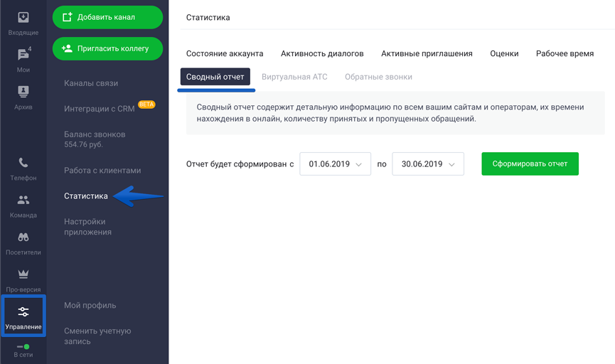
Task: Open Интеграции с CRM menu item
Action: [x=100, y=109]
